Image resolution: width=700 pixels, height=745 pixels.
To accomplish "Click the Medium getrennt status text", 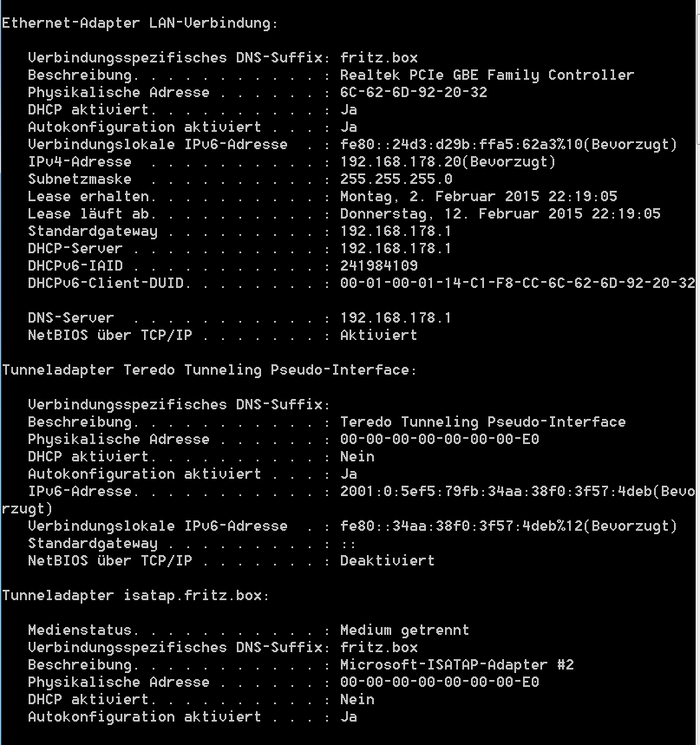I will pyautogui.click(x=404, y=630).
